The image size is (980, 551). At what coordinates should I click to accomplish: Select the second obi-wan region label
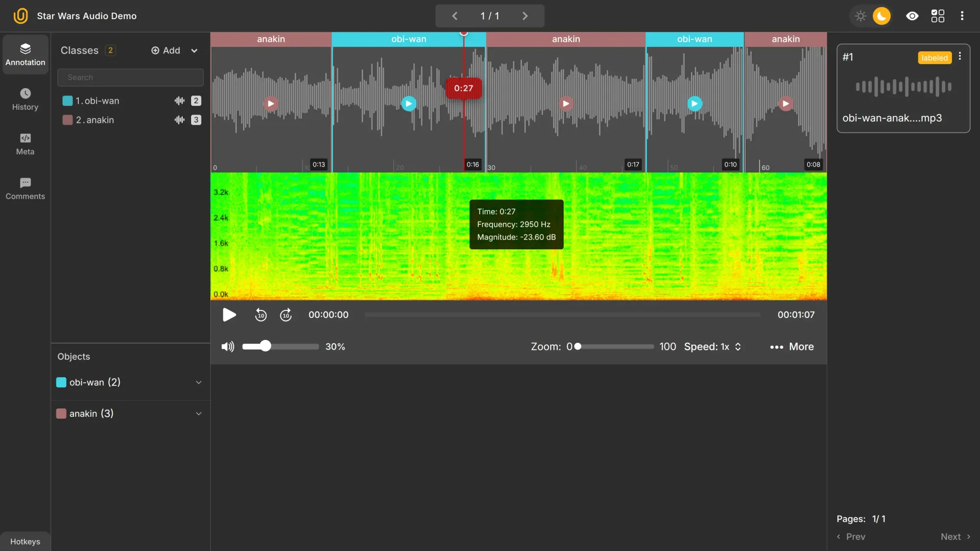pyautogui.click(x=695, y=39)
